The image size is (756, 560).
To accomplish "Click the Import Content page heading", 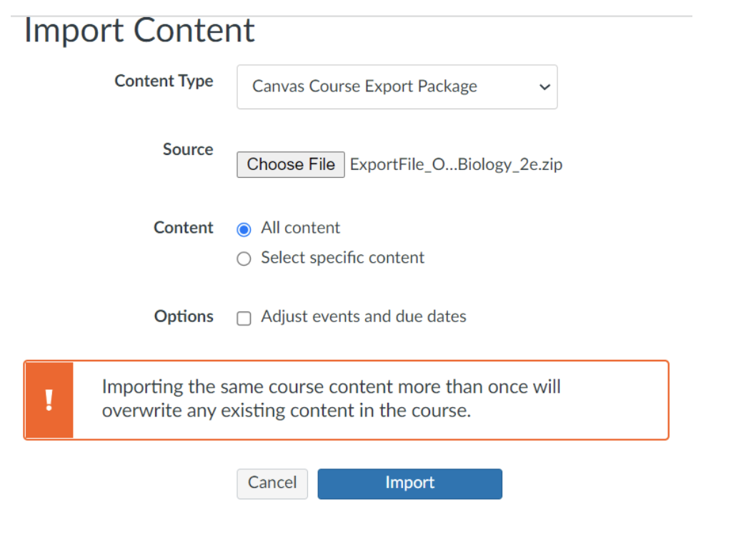I will pos(139,30).
